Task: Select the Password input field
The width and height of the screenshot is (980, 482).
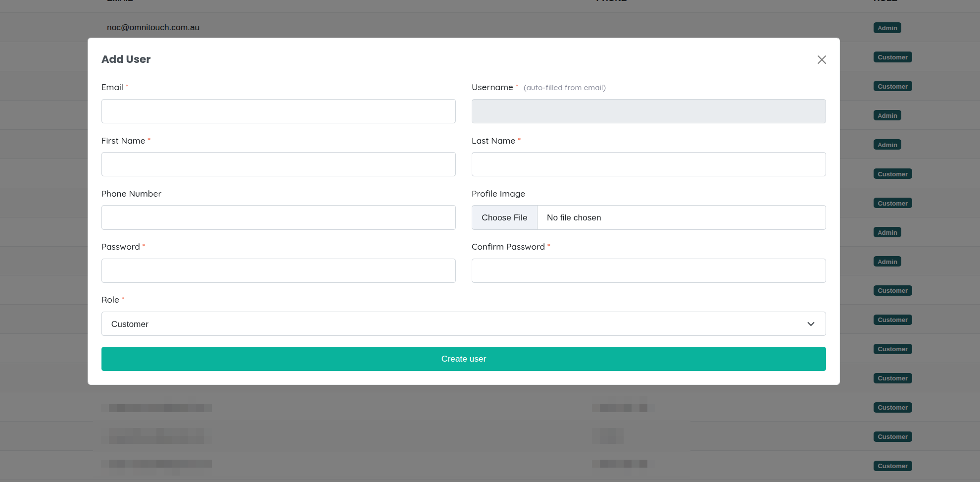Action: (278, 270)
